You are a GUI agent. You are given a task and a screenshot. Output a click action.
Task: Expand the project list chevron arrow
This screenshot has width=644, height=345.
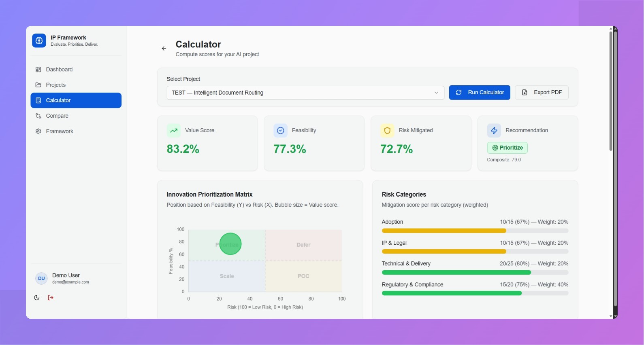pos(436,93)
